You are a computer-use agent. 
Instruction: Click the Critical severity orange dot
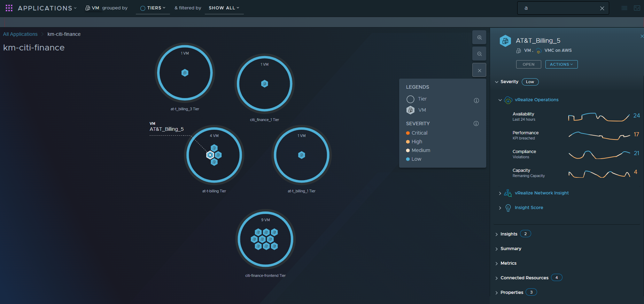[408, 133]
